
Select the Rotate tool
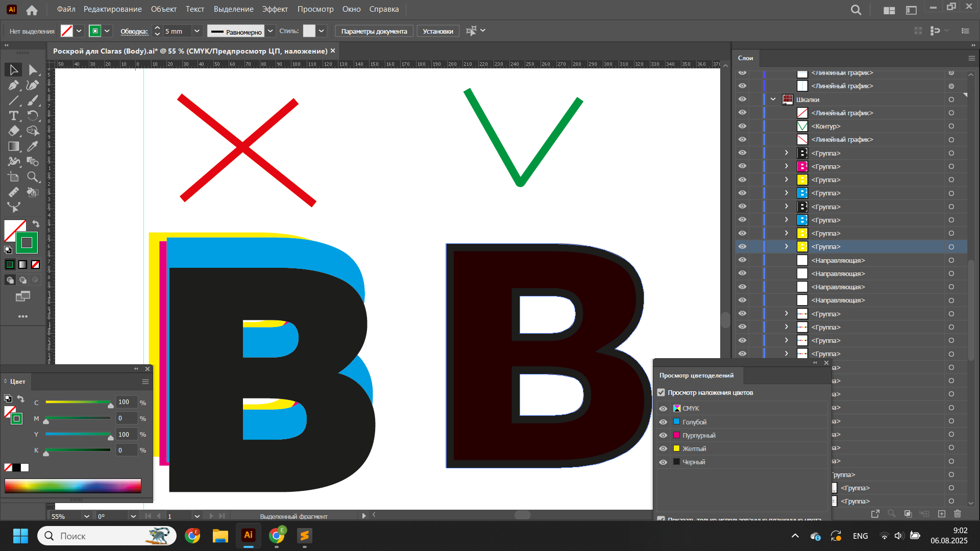(33, 116)
